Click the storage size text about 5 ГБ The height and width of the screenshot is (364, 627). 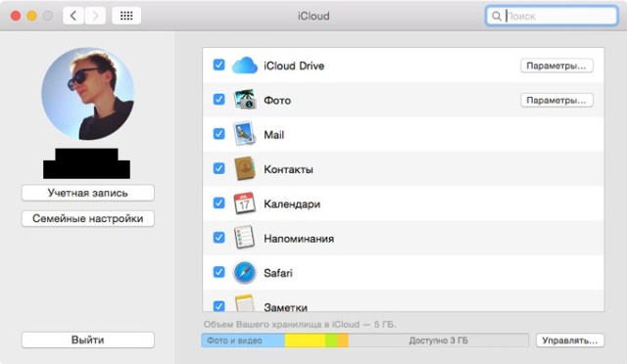(300, 324)
